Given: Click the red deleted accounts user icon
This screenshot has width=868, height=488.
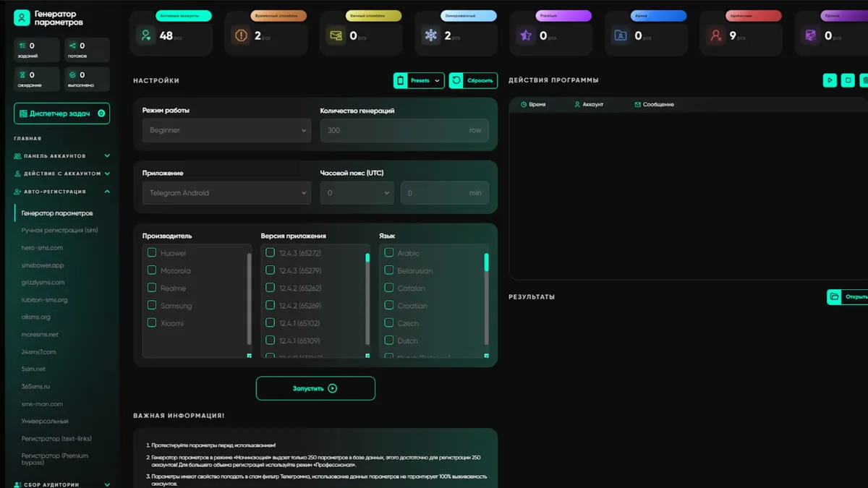Looking at the screenshot, I should tap(715, 35).
